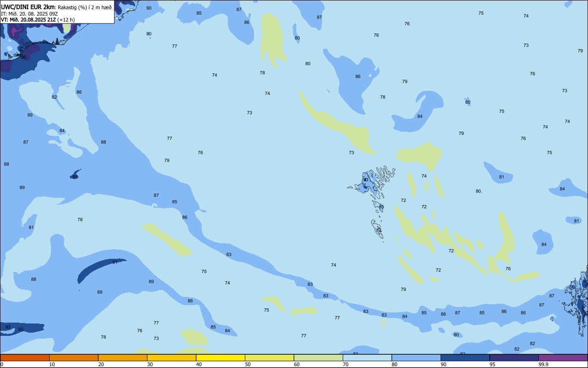The image size is (588, 368).
Task: Click the legend tick label 30
Action: pyautogui.click(x=150, y=364)
